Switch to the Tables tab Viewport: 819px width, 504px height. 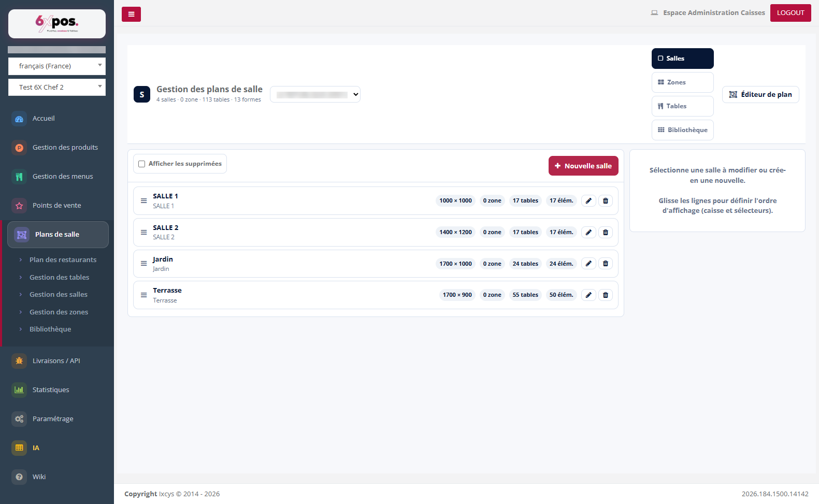point(683,106)
